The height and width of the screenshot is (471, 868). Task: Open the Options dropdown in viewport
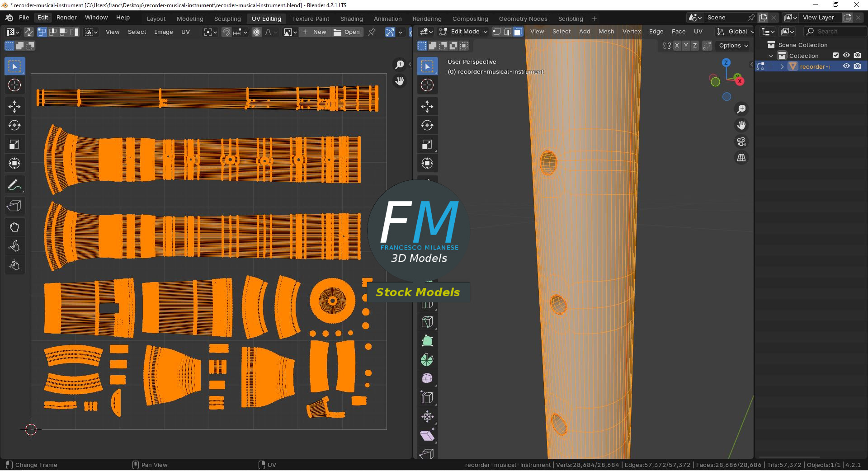733,46
